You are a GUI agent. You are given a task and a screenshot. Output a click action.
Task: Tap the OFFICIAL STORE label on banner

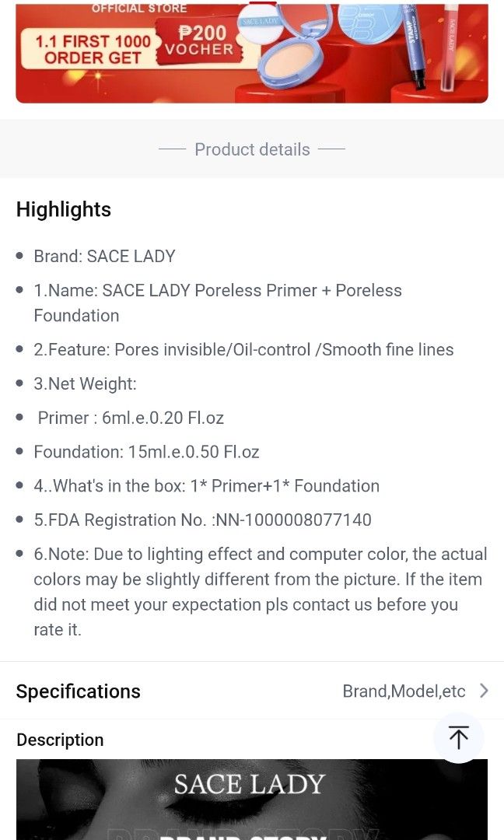tap(140, 8)
